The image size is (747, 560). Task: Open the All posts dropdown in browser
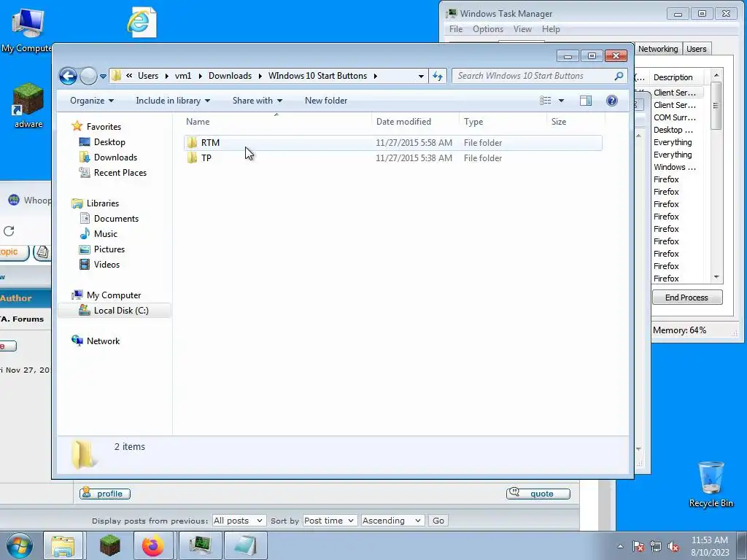point(239,521)
